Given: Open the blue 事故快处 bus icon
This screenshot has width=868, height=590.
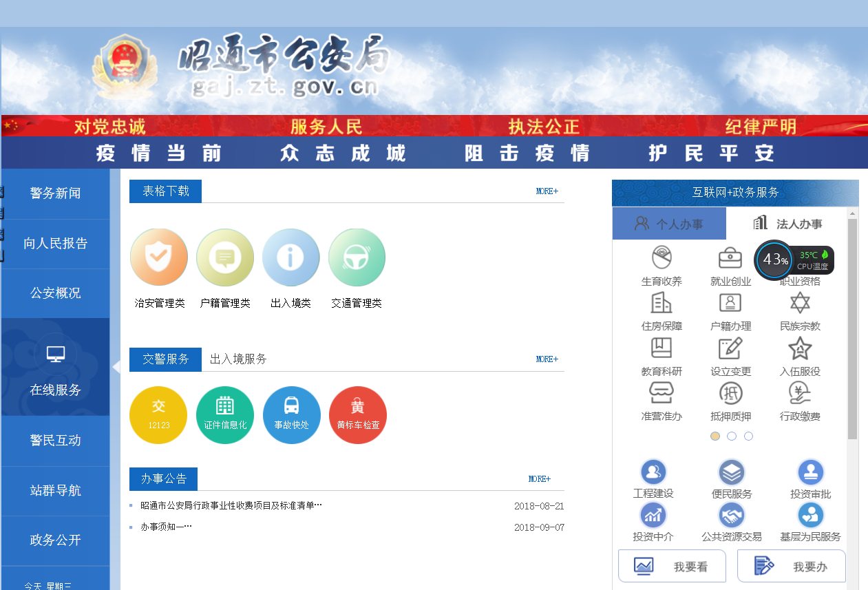Looking at the screenshot, I should [291, 415].
